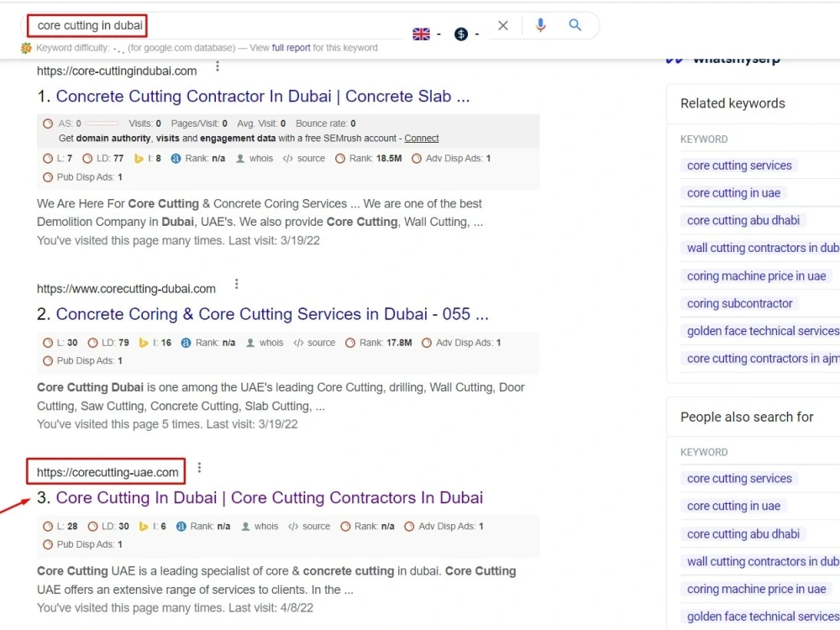Viewport: 840px width, 630px height.
Task: Select golden face technical services under Related keywords
Action: (x=761, y=331)
